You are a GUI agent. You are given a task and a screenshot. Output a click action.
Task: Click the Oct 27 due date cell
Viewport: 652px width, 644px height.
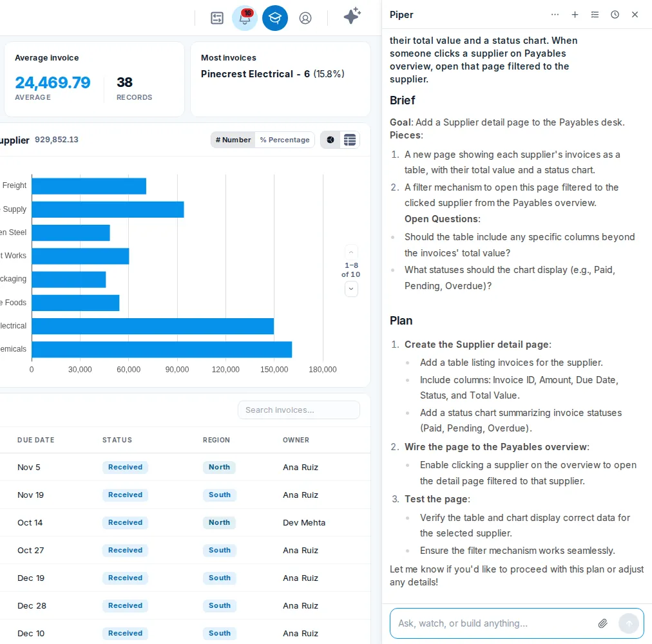(x=31, y=550)
